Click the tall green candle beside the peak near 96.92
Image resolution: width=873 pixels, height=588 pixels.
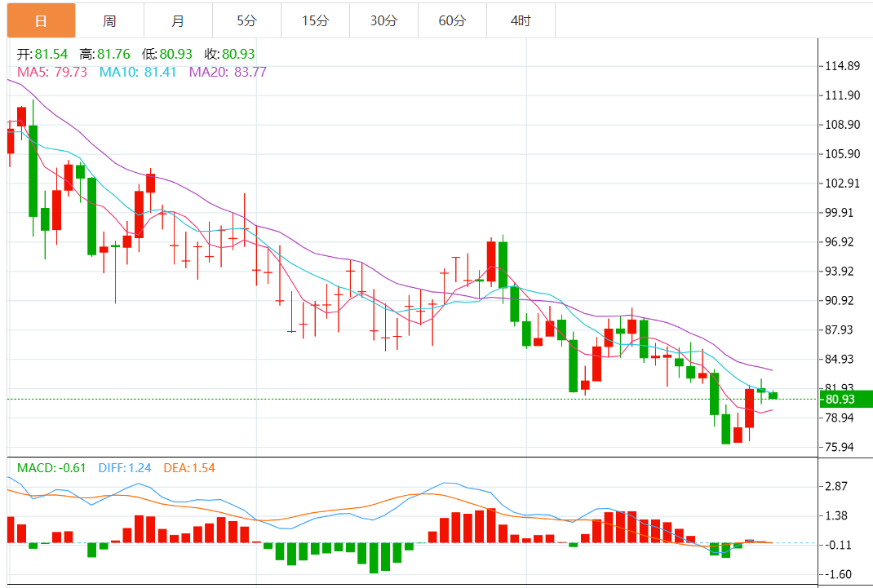(x=503, y=265)
